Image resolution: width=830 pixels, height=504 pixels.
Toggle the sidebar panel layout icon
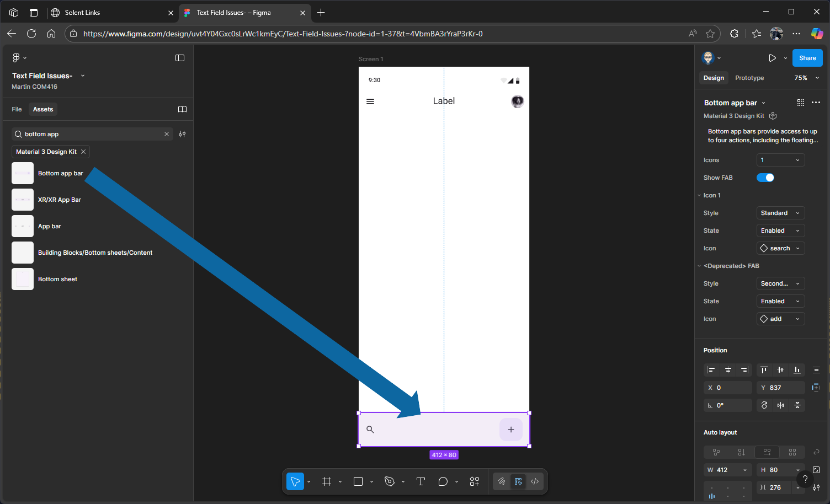coord(180,58)
